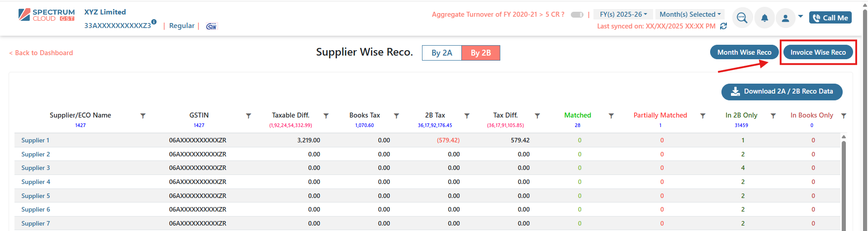
Task: Select the By 2B tab
Action: pyautogui.click(x=480, y=53)
